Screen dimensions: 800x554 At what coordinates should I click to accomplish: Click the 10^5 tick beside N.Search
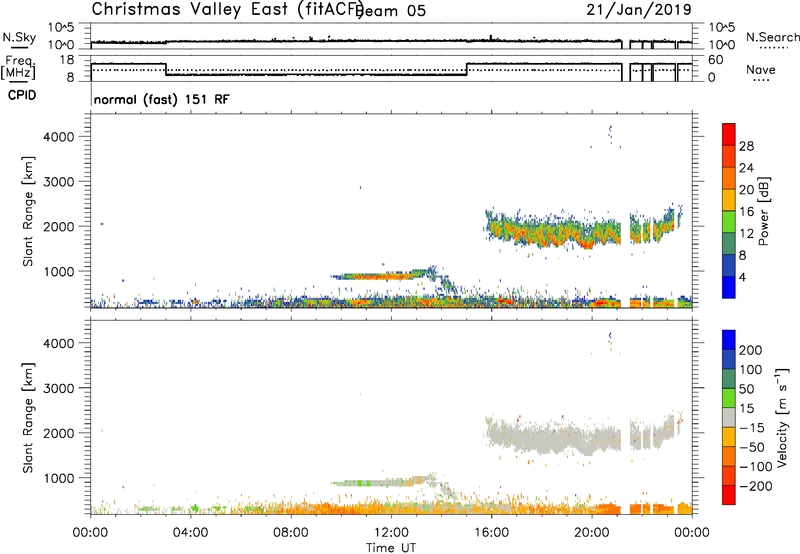719,28
